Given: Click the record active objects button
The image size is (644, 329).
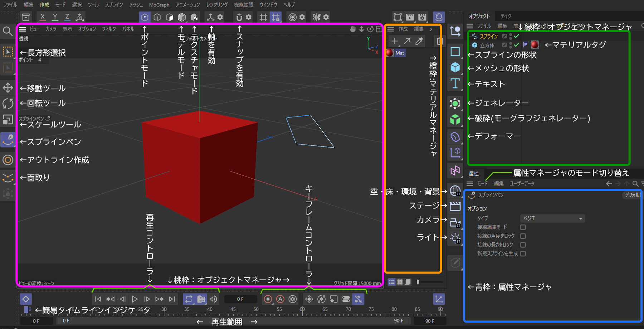Looking at the screenshot, I should click(268, 299).
